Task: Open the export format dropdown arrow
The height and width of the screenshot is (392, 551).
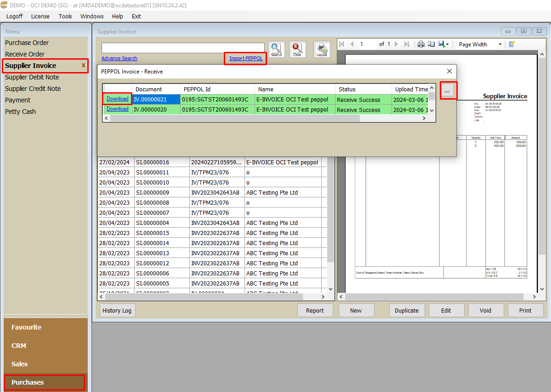Action: pyautogui.click(x=448, y=45)
